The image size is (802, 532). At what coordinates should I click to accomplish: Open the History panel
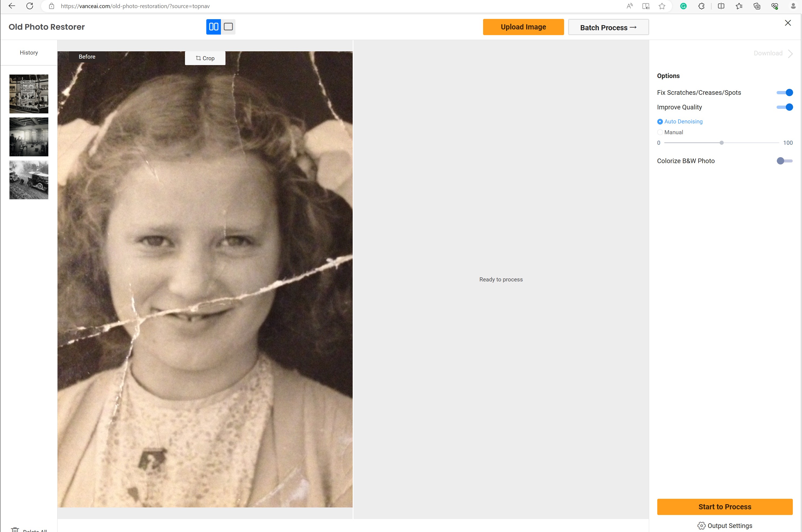click(x=29, y=52)
